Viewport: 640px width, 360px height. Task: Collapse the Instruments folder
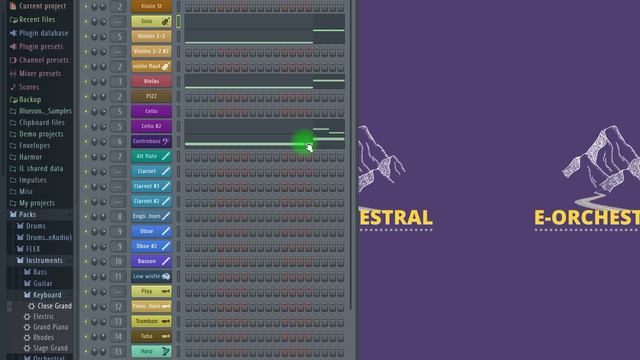coord(40,260)
